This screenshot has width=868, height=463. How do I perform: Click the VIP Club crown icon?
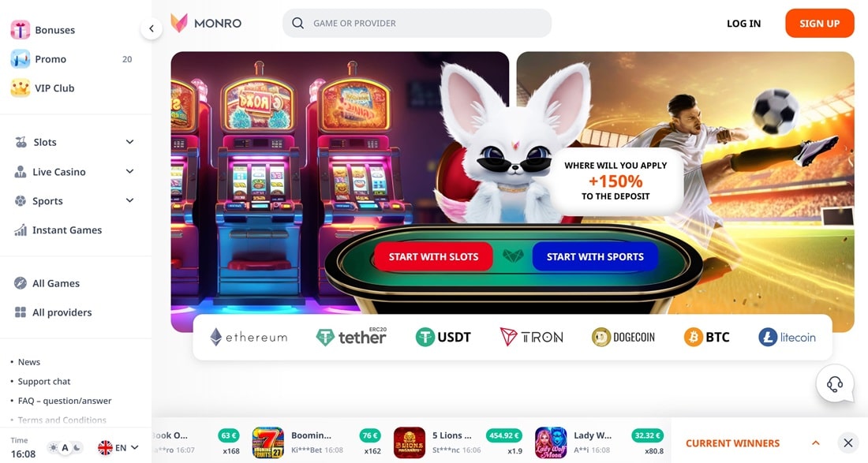(21, 88)
